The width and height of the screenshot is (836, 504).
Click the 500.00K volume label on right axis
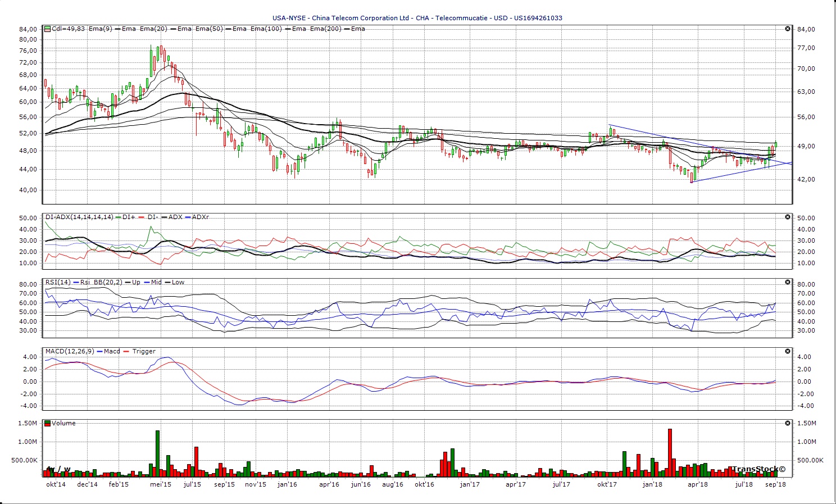coord(810,460)
